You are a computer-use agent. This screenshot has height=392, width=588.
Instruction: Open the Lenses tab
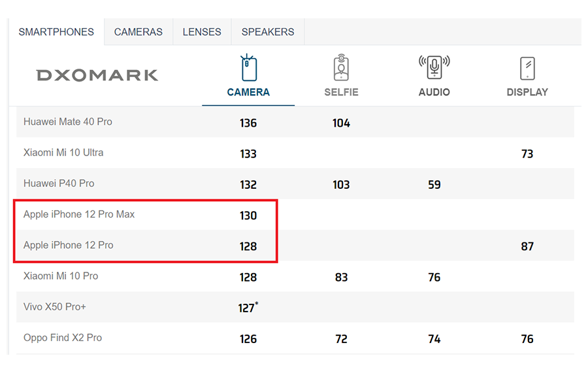(202, 31)
